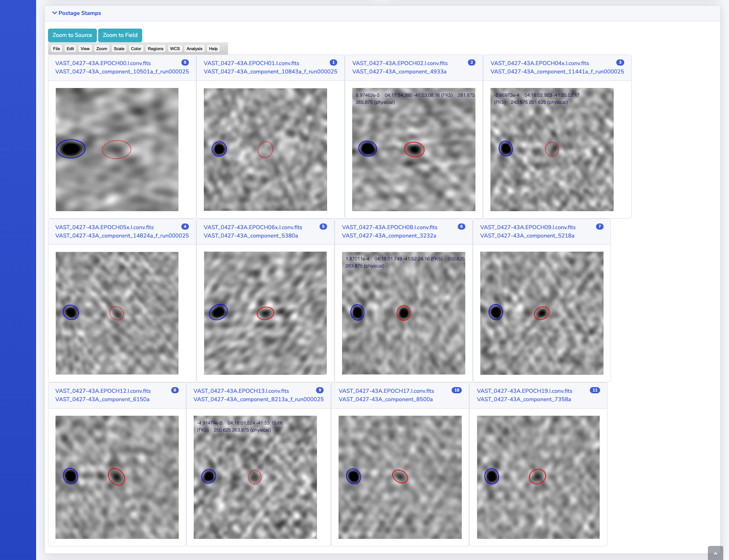Image resolution: width=729 pixels, height=560 pixels.
Task: Open the Edit menu
Action: click(x=70, y=49)
